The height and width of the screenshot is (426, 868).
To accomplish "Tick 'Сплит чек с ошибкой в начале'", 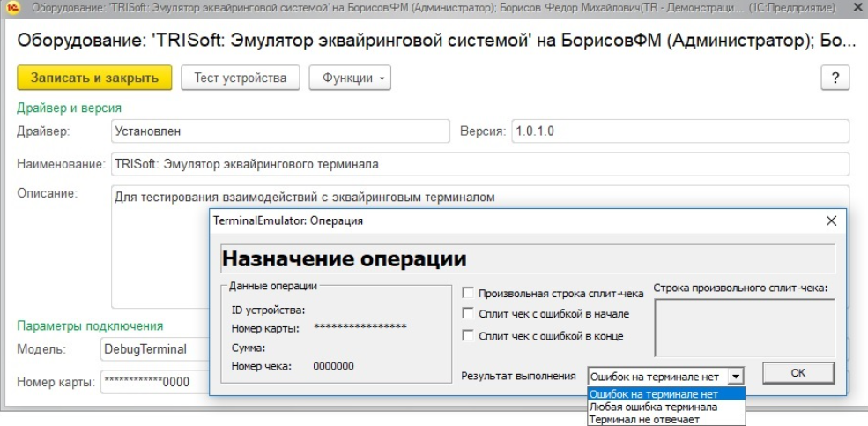I will coord(468,313).
